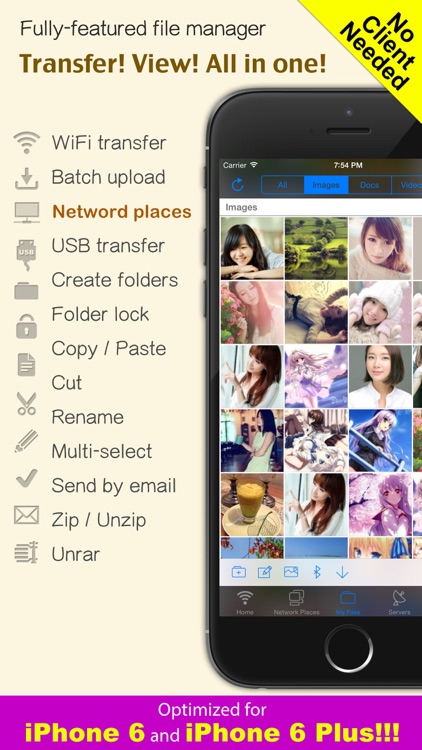Screen dimensions: 422x750
Task: Click the 'USB transfer' label
Action: pyautogui.click(x=108, y=246)
